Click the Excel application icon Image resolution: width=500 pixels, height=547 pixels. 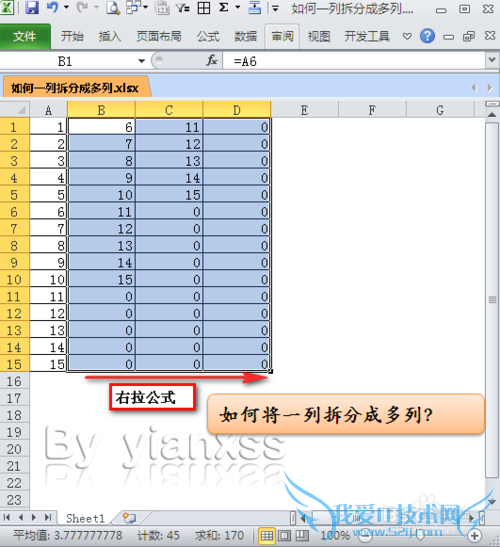point(7,7)
